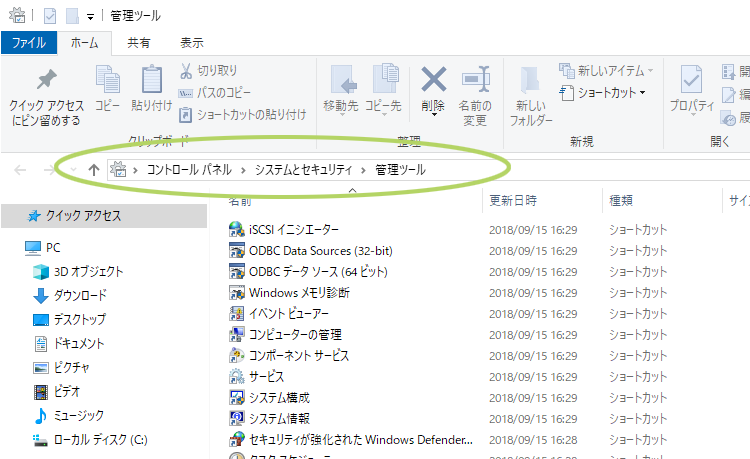Image resolution: width=750 pixels, height=459 pixels.
Task: Select ODBC Data Sources (32-bit) shortcut
Action: pos(320,251)
